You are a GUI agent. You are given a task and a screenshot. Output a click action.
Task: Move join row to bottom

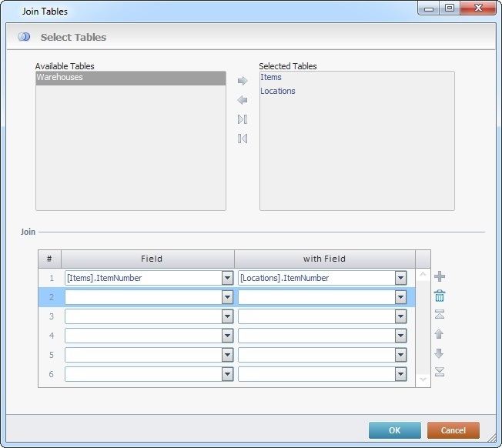(440, 372)
